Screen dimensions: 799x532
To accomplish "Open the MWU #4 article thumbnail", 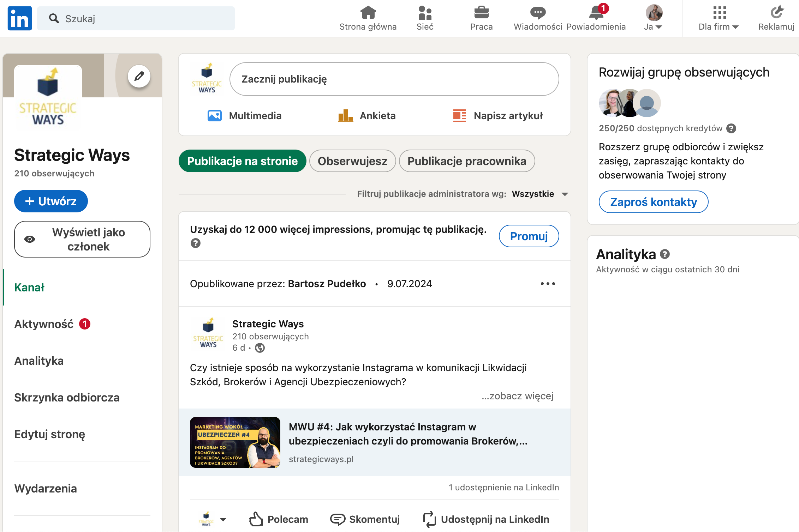I will tap(235, 442).
